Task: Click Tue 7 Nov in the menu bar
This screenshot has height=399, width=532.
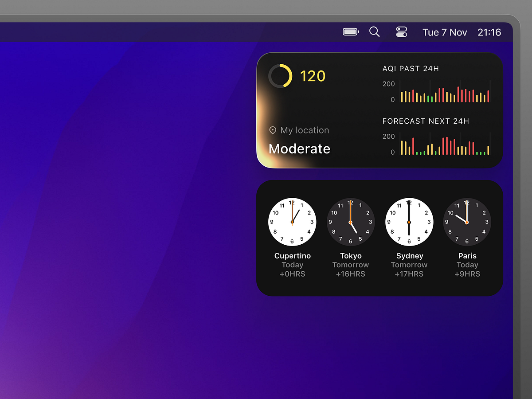Action: click(445, 31)
